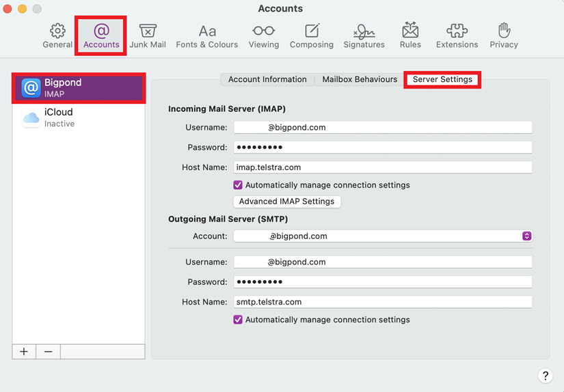Open the General preferences pane
564x392 pixels.
tap(57, 36)
